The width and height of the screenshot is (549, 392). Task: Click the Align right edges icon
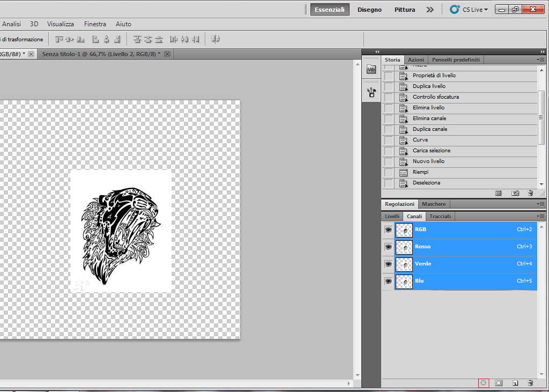click(117, 39)
